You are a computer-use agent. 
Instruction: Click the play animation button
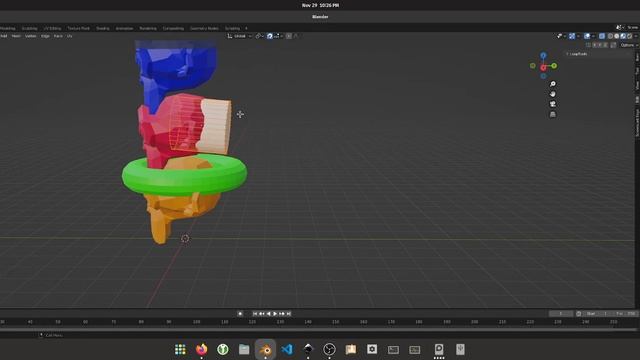pos(275,313)
